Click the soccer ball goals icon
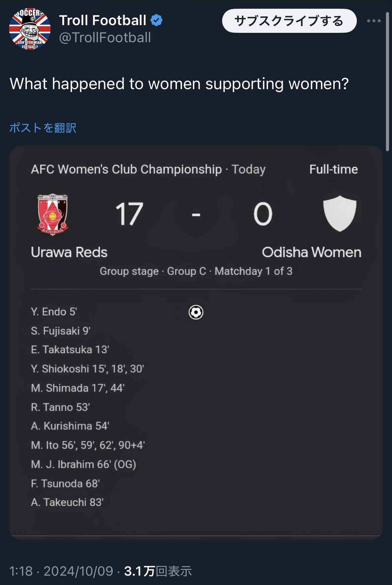The width and height of the screenshot is (392, 585). point(196,312)
